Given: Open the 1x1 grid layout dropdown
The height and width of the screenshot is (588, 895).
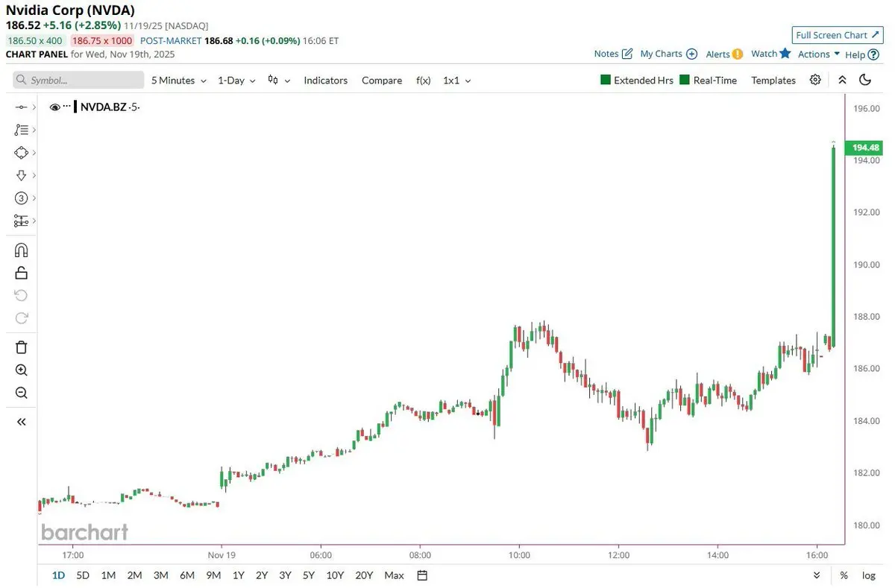Looking at the screenshot, I should [x=456, y=80].
